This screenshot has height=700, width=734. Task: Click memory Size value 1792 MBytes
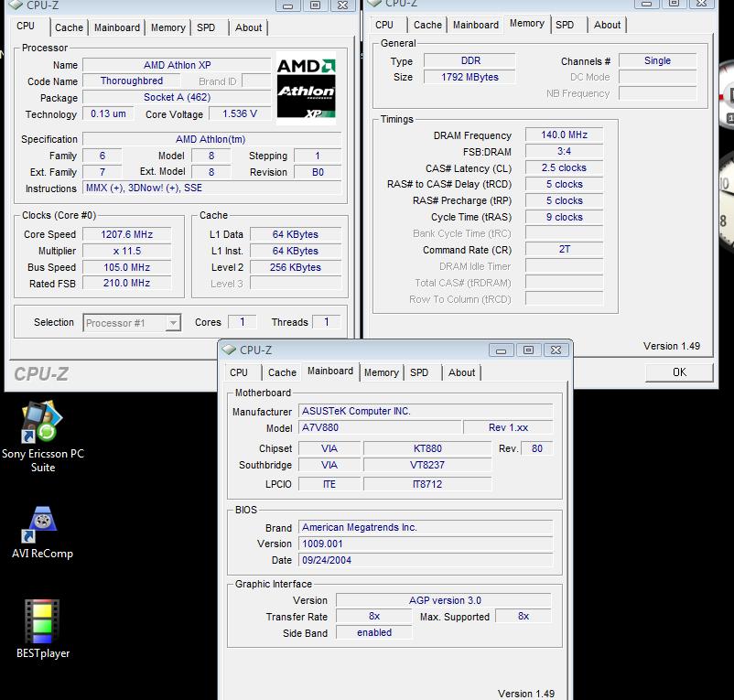tap(470, 77)
